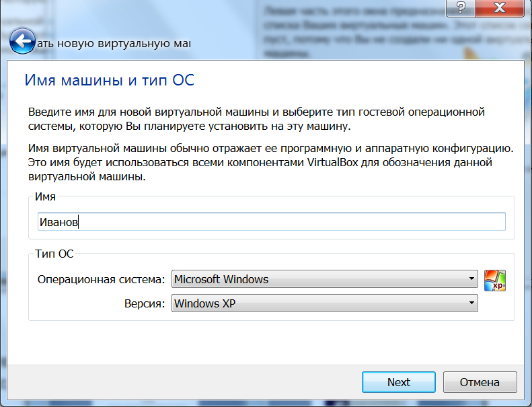Click the heading Имя машины и тип ОС
The width and height of the screenshot is (532, 407).
[109, 81]
